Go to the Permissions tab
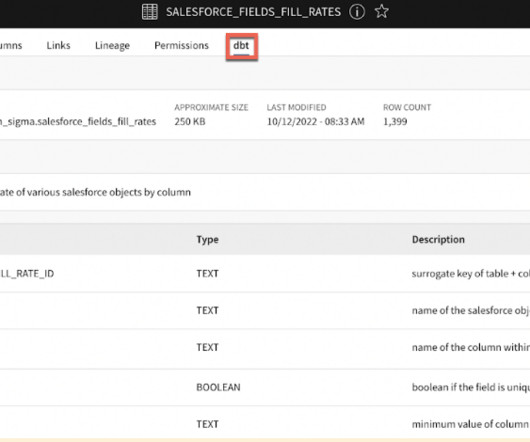The height and width of the screenshot is (442, 530). [182, 45]
